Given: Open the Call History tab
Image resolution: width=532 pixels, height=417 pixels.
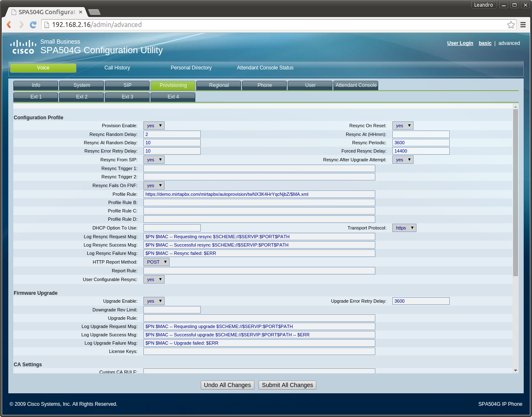Looking at the screenshot, I should point(117,68).
